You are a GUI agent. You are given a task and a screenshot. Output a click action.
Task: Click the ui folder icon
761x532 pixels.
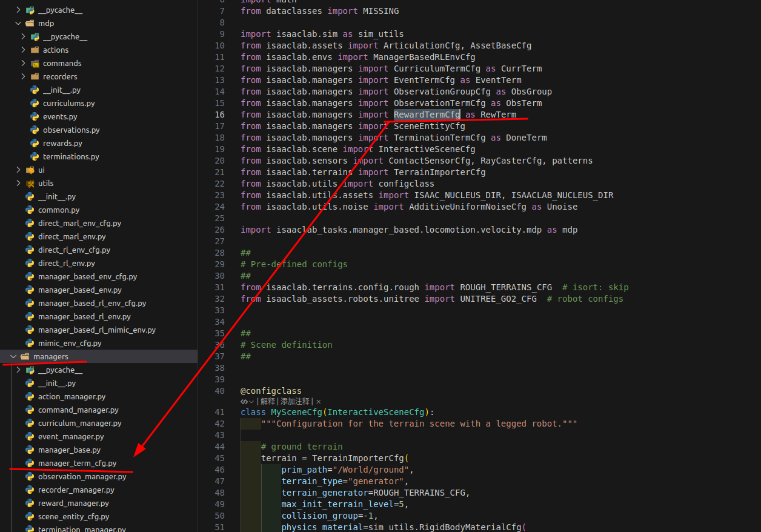[30, 170]
